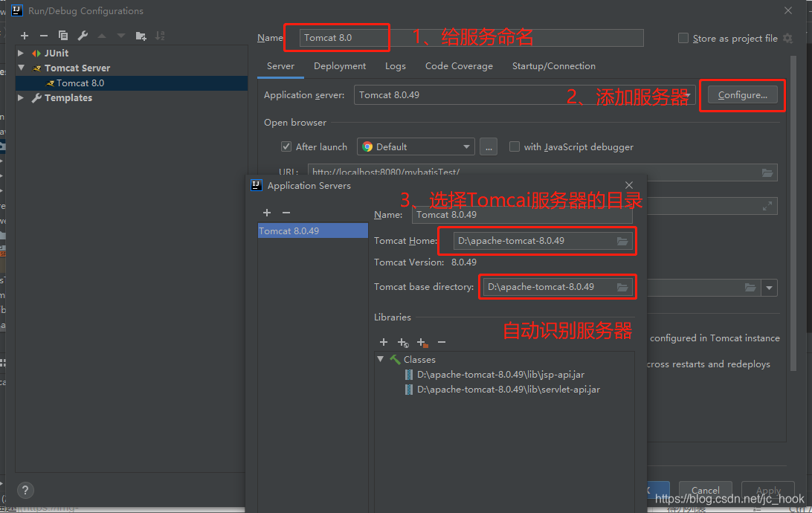This screenshot has width=812, height=513.
Task: Open Application server Tomcat 8.0.49 dropdown
Action: point(524,94)
